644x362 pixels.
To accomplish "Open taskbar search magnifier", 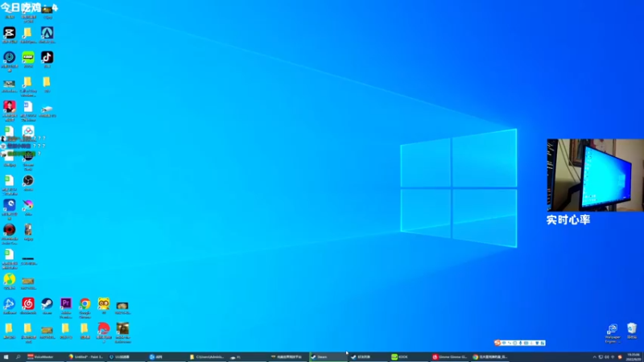I will pos(18,357).
